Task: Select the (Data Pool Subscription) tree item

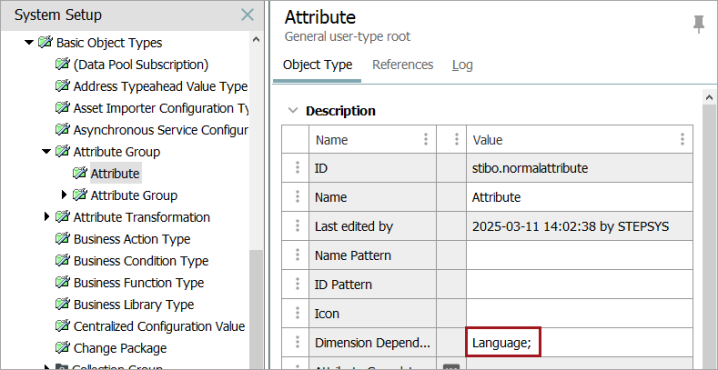Action: coord(141,65)
